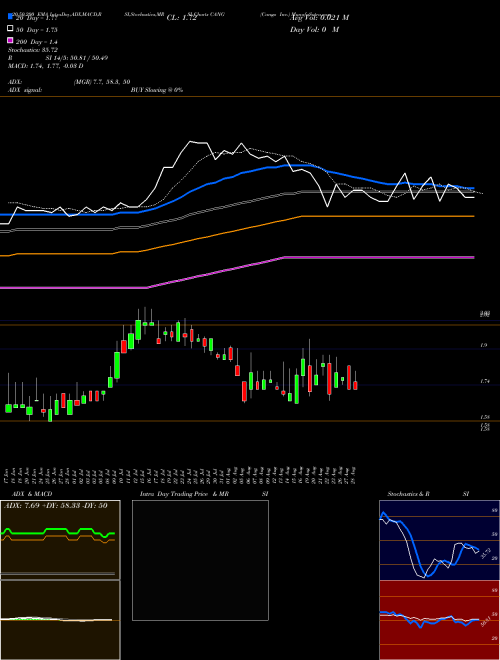Open the MACD mini chart below ADX
This screenshot has width=500, height=660.
pos(60,620)
